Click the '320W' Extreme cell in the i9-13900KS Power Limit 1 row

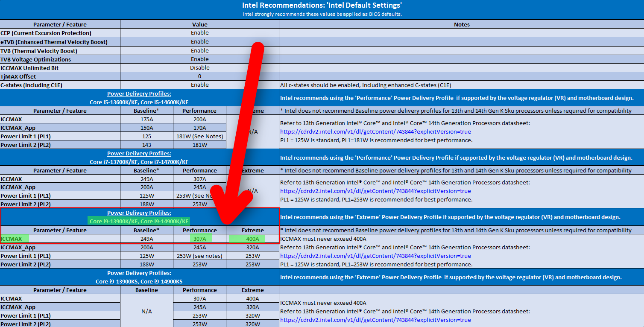(252, 315)
